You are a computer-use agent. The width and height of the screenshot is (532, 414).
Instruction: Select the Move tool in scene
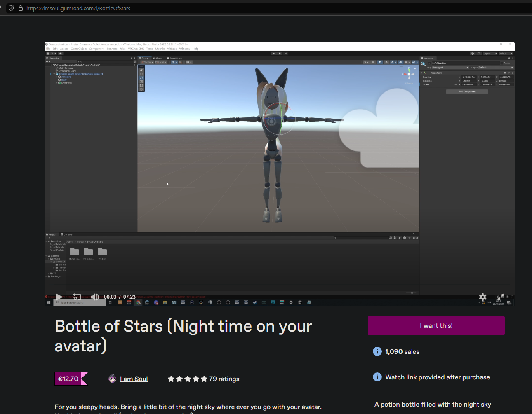(x=141, y=74)
